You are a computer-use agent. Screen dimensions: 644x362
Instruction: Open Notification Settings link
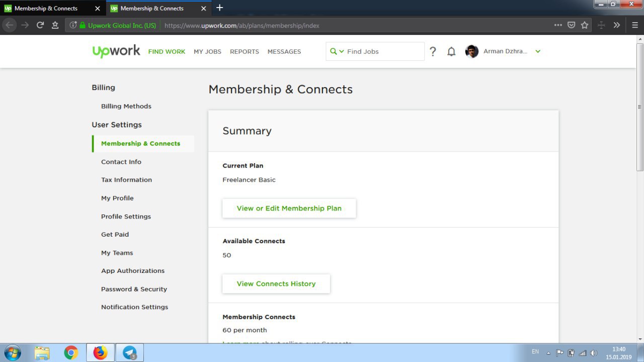tap(134, 307)
